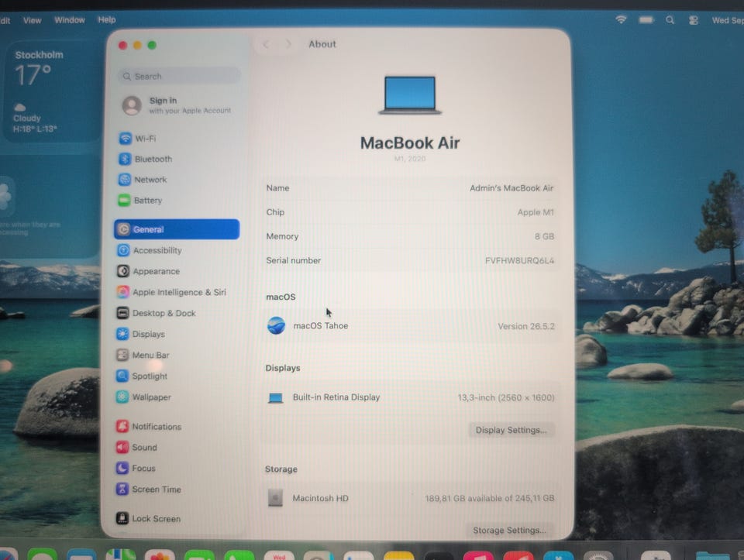The width and height of the screenshot is (744, 560).
Task: Open the View menu
Action: click(33, 20)
